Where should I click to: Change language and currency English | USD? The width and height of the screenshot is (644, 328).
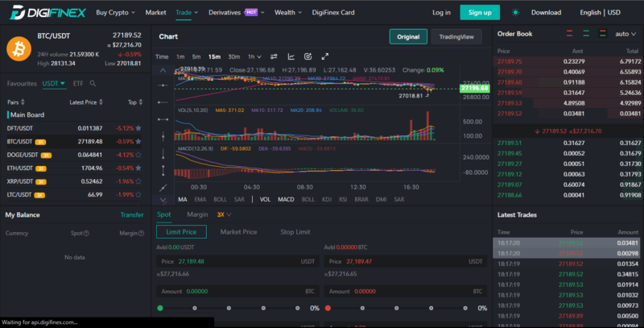[600, 12]
